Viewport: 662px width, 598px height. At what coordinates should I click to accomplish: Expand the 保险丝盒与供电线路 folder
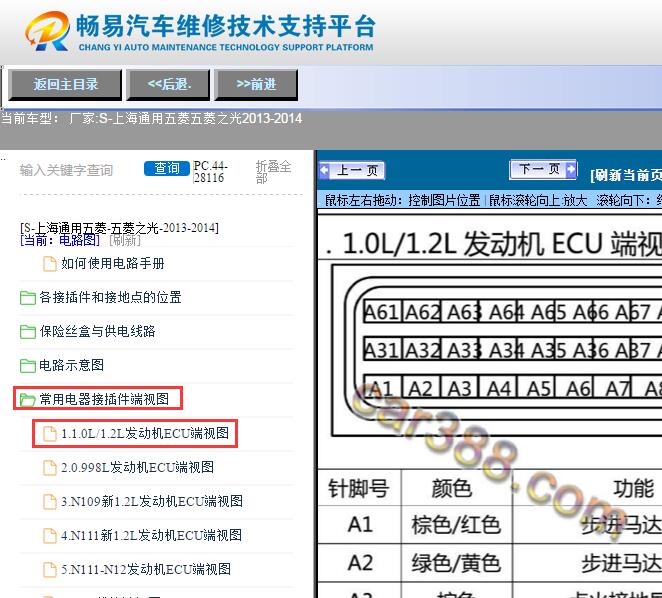(98, 331)
